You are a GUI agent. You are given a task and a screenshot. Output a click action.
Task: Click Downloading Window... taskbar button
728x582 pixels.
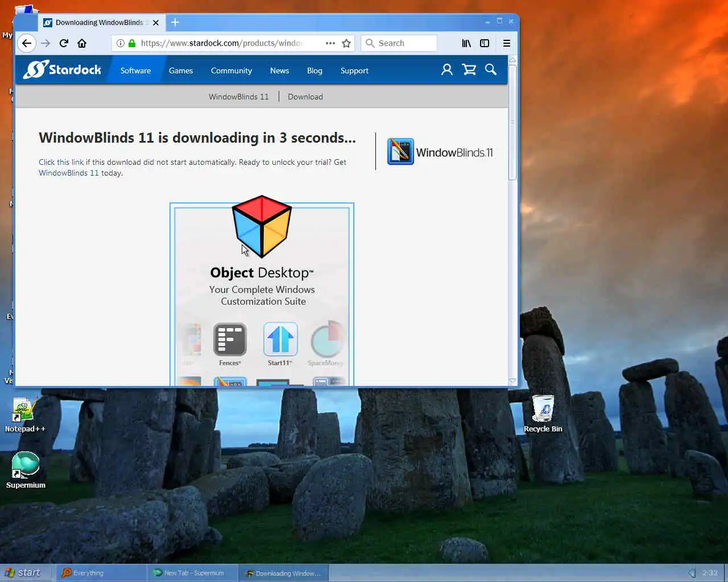point(283,573)
